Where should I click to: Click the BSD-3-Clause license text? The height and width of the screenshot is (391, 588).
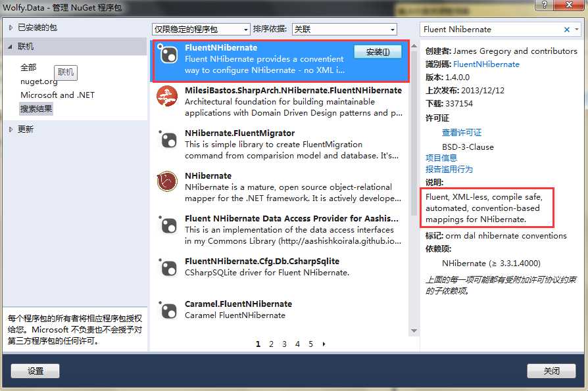click(x=468, y=147)
